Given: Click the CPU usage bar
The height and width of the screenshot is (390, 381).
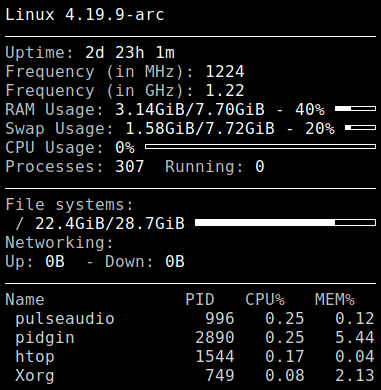Looking at the screenshot, I should click(x=260, y=147).
